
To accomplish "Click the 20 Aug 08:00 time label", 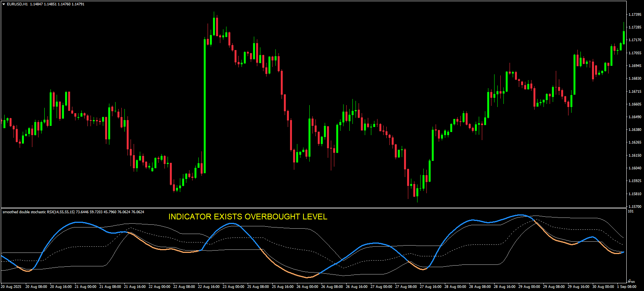I will (36, 287).
